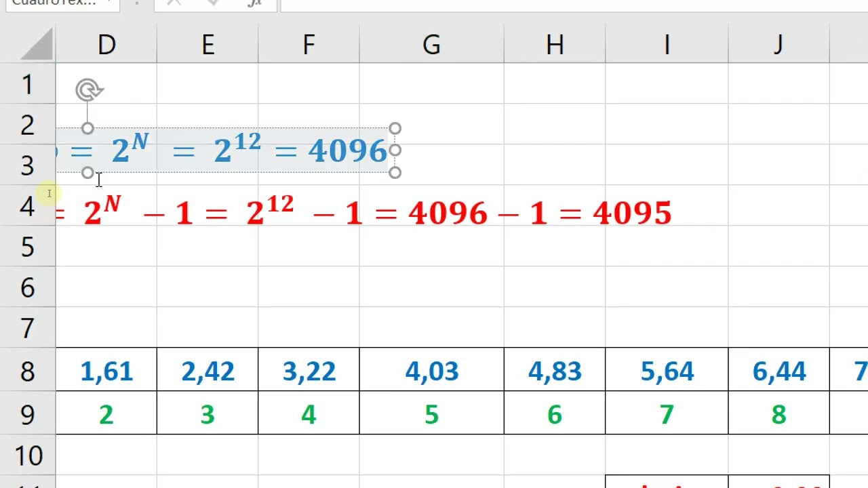Click empty cell H10
The width and height of the screenshot is (868, 488).
(555, 455)
